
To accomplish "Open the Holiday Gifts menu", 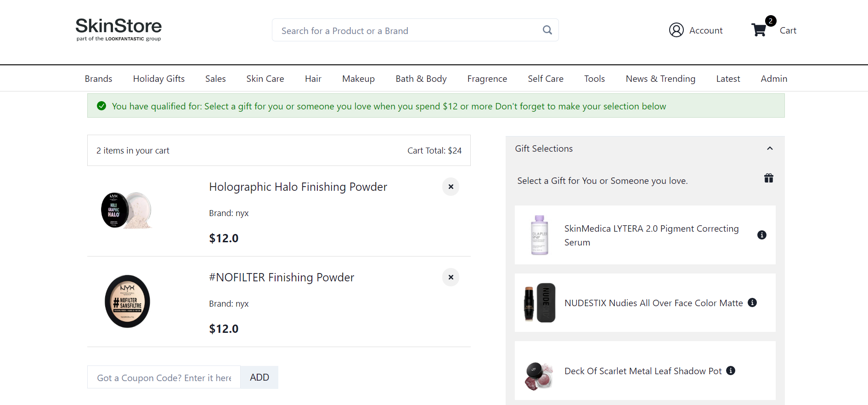I will 158,79.
